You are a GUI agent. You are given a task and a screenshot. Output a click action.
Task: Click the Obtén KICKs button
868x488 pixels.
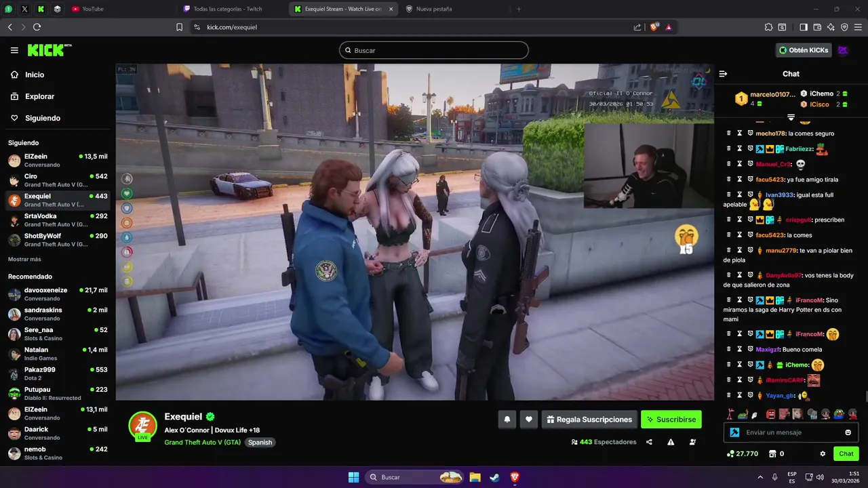click(804, 50)
